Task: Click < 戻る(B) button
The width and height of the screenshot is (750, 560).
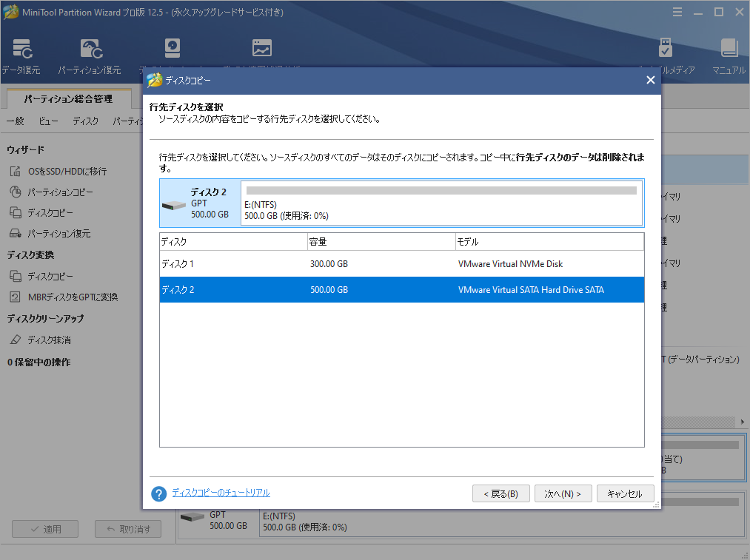Action: coord(500,493)
